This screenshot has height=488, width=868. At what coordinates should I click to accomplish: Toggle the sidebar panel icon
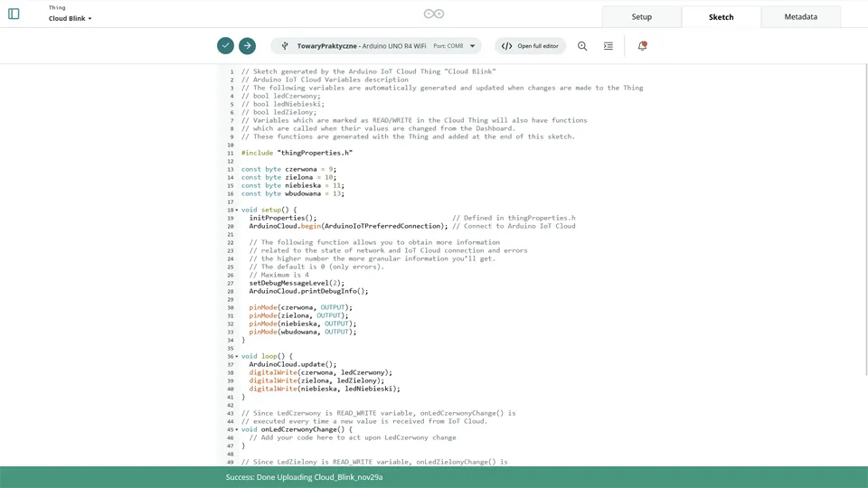[x=14, y=14]
